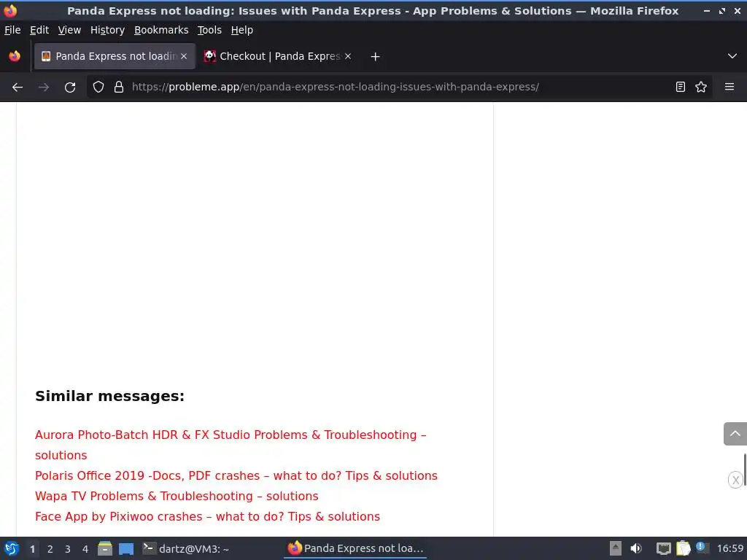
Task: Open the History menu
Action: 108,30
